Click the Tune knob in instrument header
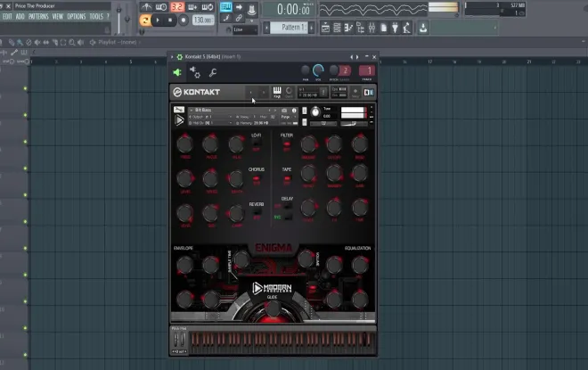The image size is (588, 370). (315, 111)
